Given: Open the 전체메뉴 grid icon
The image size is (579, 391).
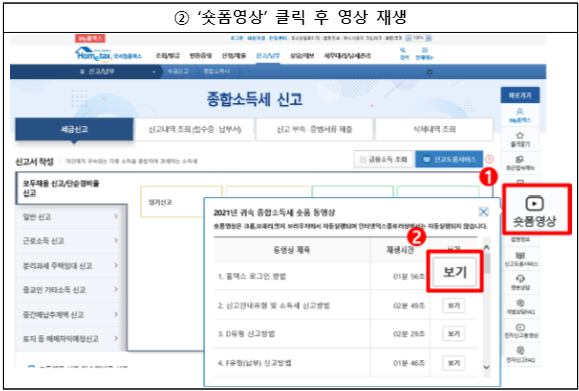Looking at the screenshot, I should [424, 53].
